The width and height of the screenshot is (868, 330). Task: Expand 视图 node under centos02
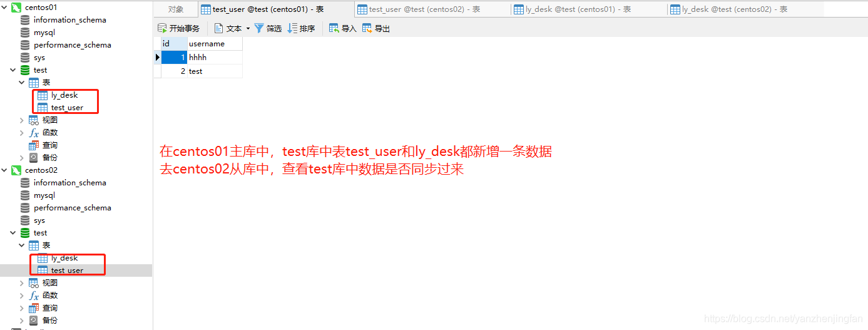point(22,283)
